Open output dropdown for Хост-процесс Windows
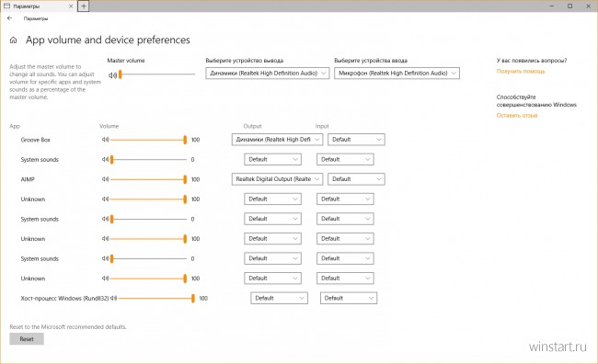Viewport: 598px width, 364px height. pyautogui.click(x=279, y=298)
